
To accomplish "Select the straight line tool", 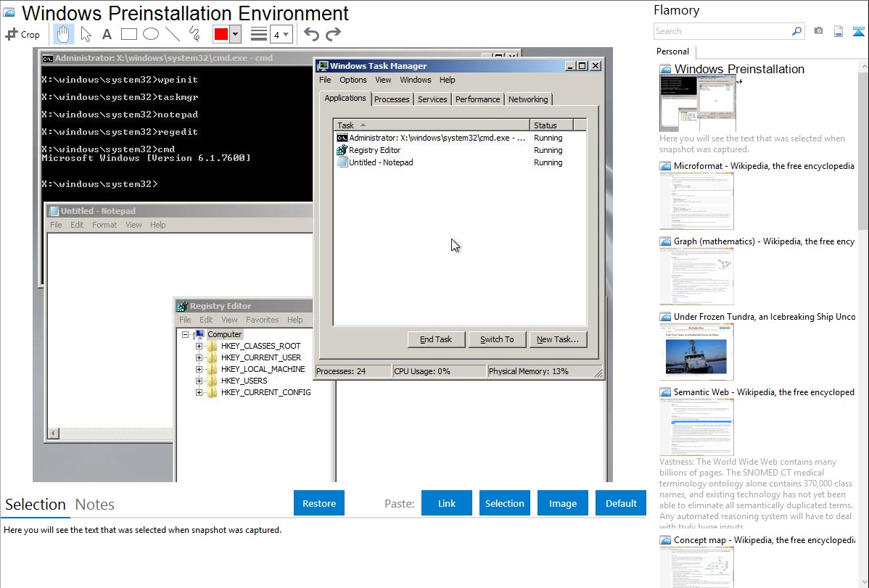I will tap(173, 34).
